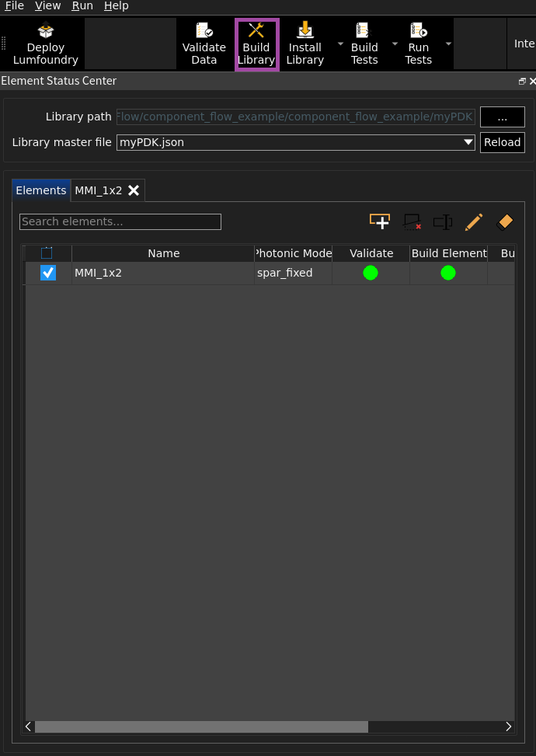Screen dimensions: 536x756
Task: Sort by the Name column header
Action: [163, 253]
